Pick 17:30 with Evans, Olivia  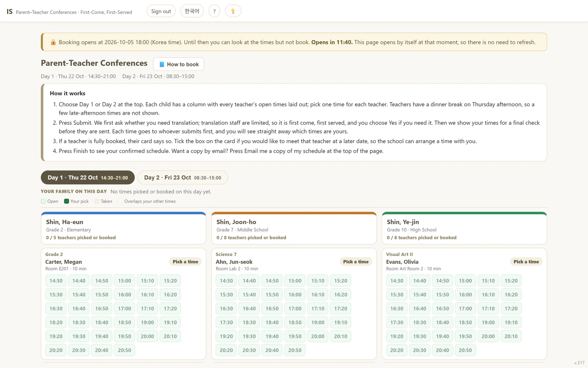point(397,322)
